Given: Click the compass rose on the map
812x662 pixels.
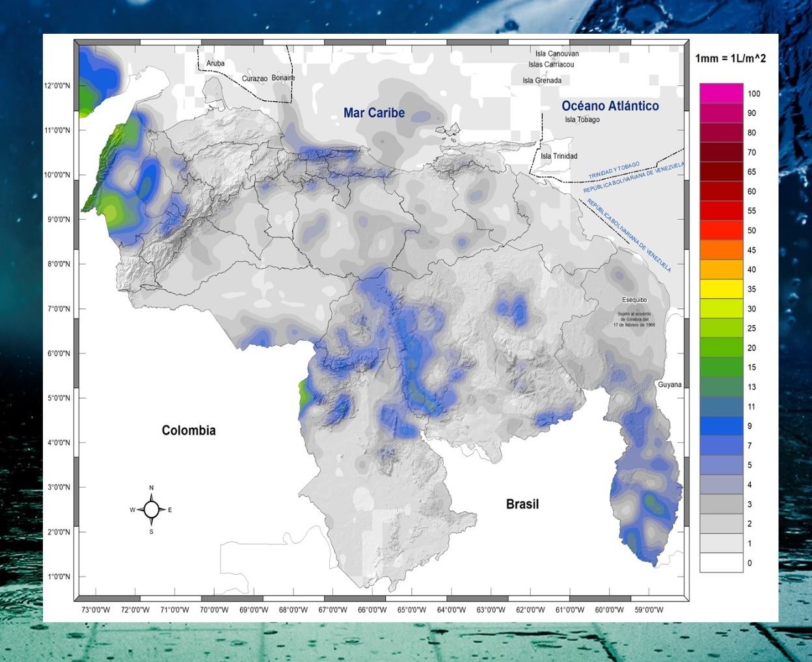Looking at the screenshot, I should [x=152, y=510].
